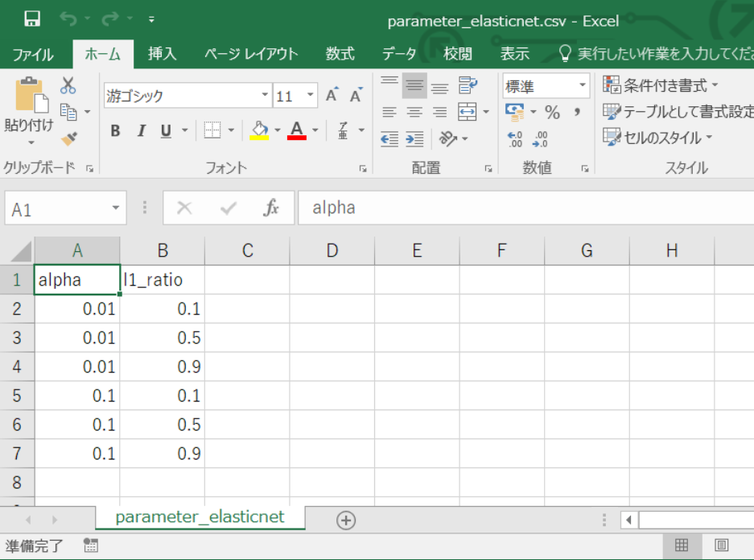Screen dimensions: 754x560
Task: Toggle wrap text icon
Action: 468,85
